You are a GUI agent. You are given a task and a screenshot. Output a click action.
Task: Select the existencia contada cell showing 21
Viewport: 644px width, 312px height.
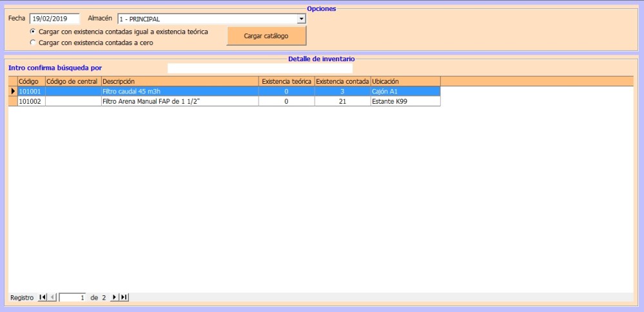pos(342,101)
